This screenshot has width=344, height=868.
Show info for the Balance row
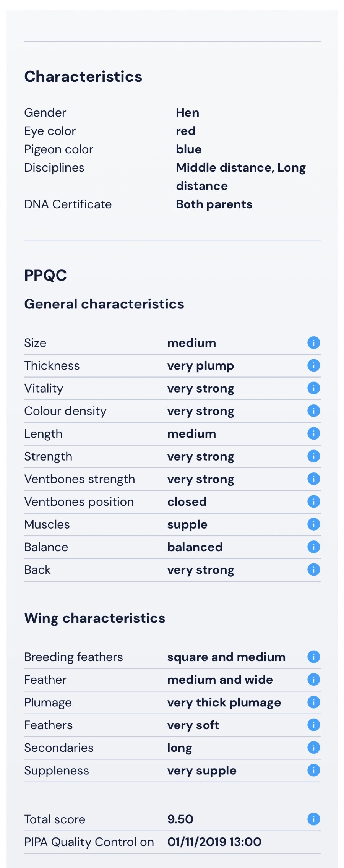(313, 547)
